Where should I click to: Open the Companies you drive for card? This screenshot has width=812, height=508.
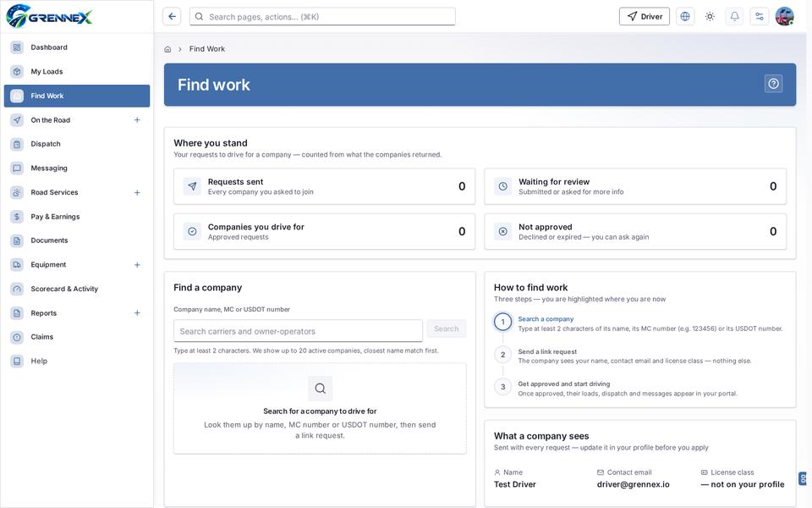click(324, 231)
